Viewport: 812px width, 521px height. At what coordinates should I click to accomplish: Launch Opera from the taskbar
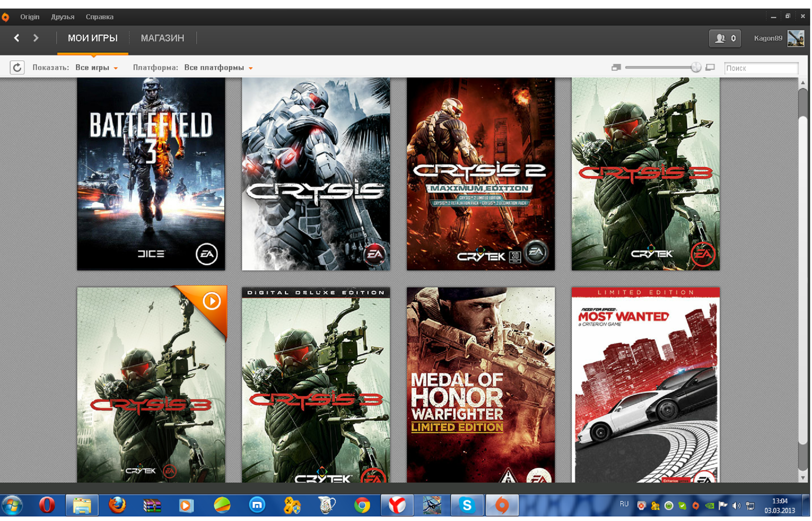[x=47, y=505]
